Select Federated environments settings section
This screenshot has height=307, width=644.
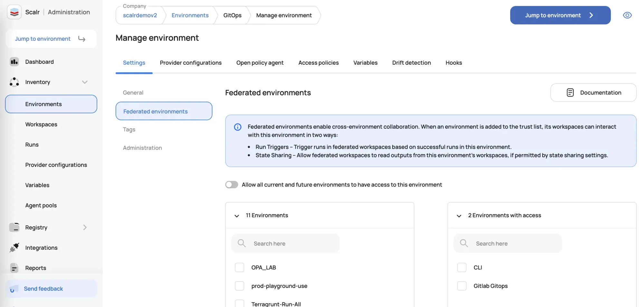(164, 111)
